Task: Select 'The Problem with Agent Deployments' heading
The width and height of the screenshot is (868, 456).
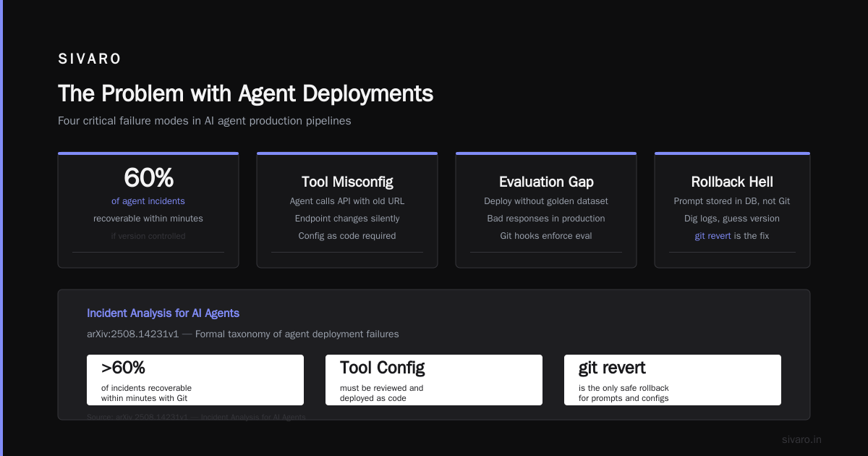Action: pyautogui.click(x=246, y=93)
